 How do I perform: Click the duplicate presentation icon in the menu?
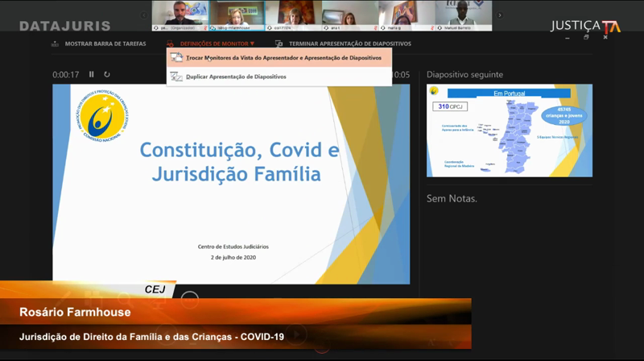pos(176,77)
